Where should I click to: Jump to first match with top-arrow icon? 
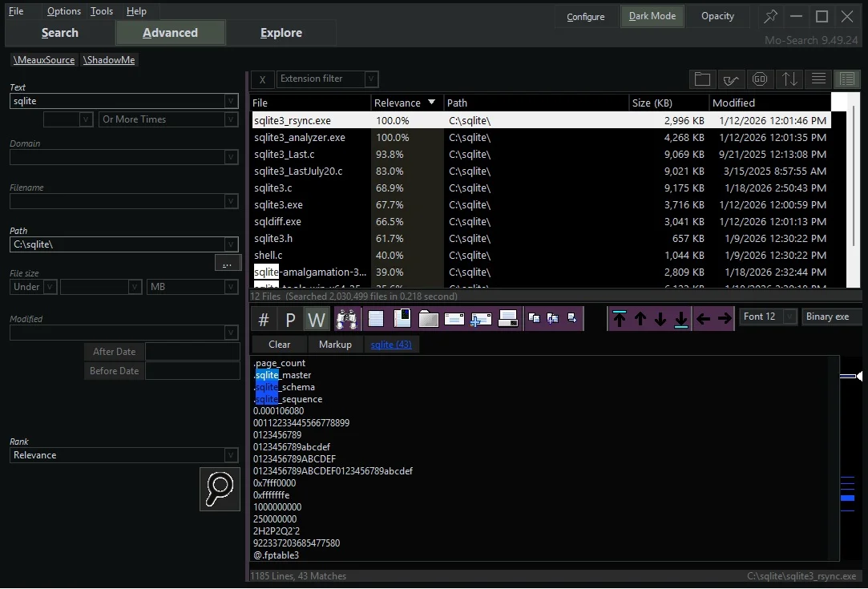620,317
